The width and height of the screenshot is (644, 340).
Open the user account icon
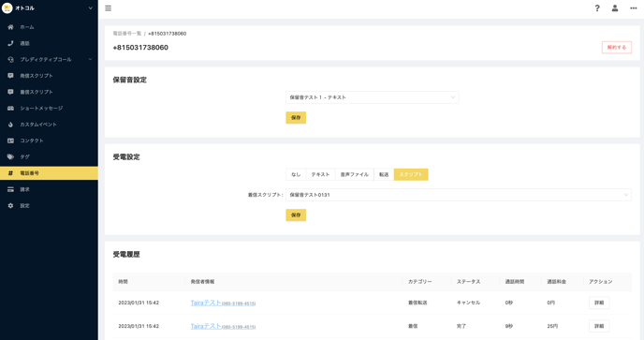click(x=615, y=8)
